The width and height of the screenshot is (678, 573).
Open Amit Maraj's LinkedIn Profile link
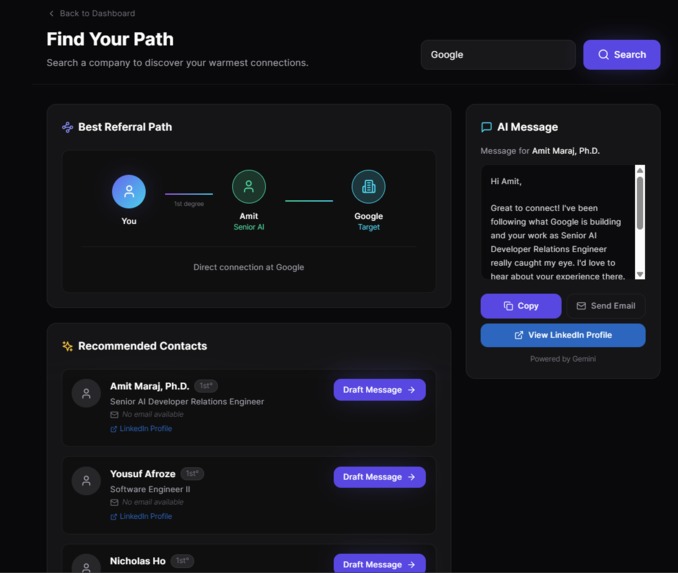(141, 429)
